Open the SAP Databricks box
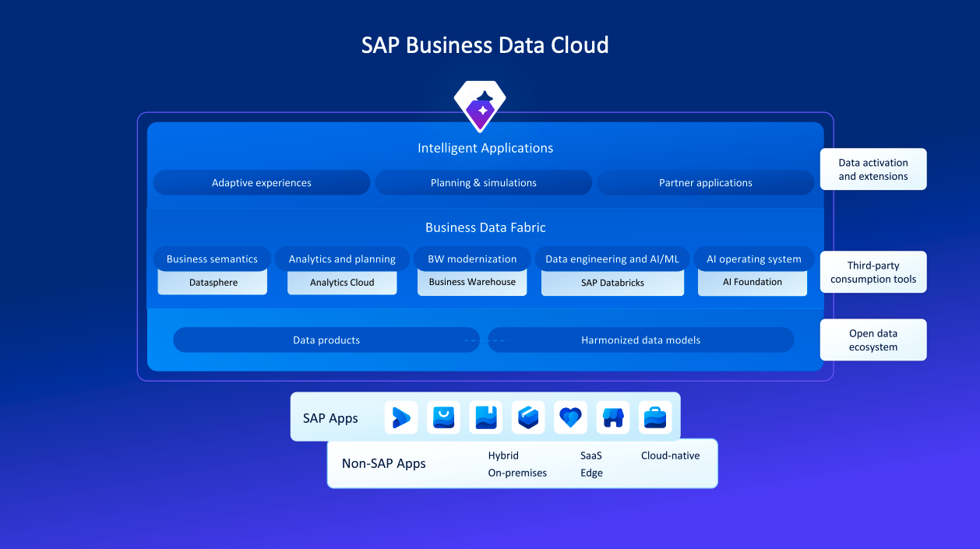980x549 pixels. coord(612,283)
